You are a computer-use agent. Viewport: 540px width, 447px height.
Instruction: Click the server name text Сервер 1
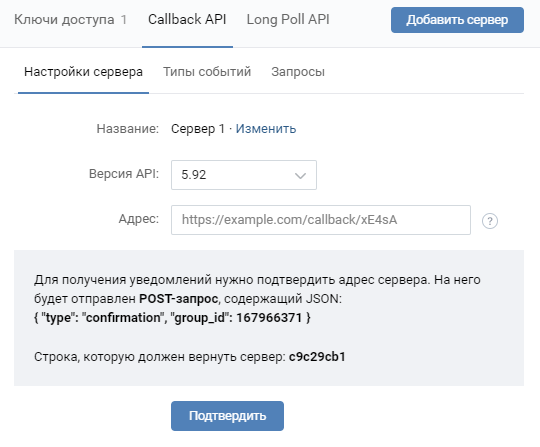coord(198,129)
